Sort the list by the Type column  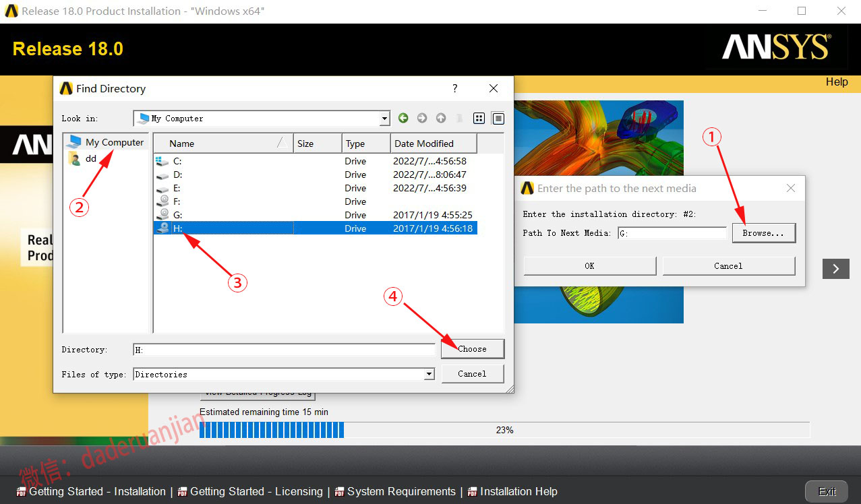366,144
